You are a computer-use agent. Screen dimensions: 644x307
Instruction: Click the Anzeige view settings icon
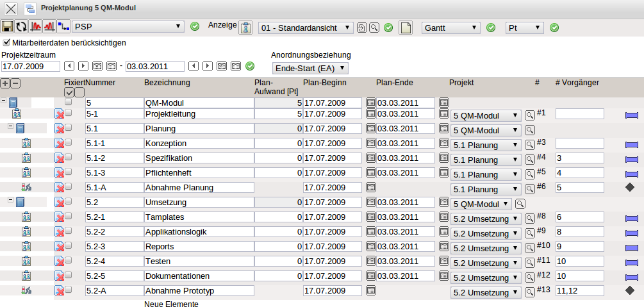coord(246,28)
